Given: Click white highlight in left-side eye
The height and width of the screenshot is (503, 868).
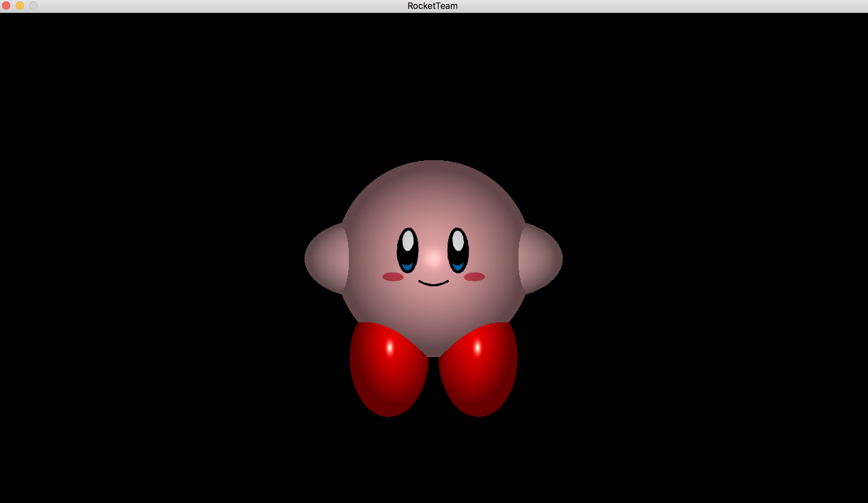Looking at the screenshot, I should (408, 241).
